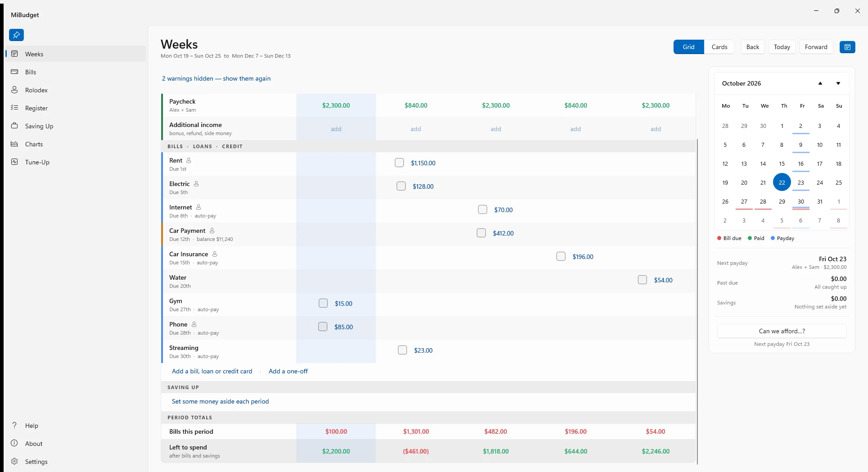Open the Can we afford...? button
The width and height of the screenshot is (868, 472).
(x=782, y=331)
